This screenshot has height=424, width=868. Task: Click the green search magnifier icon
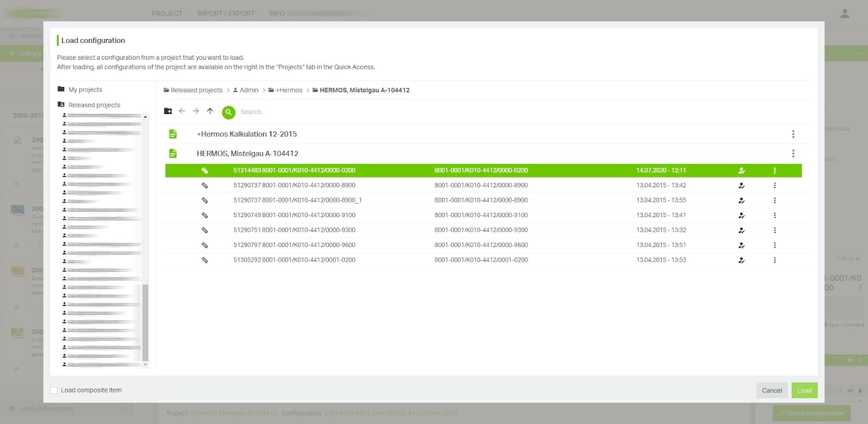[229, 112]
